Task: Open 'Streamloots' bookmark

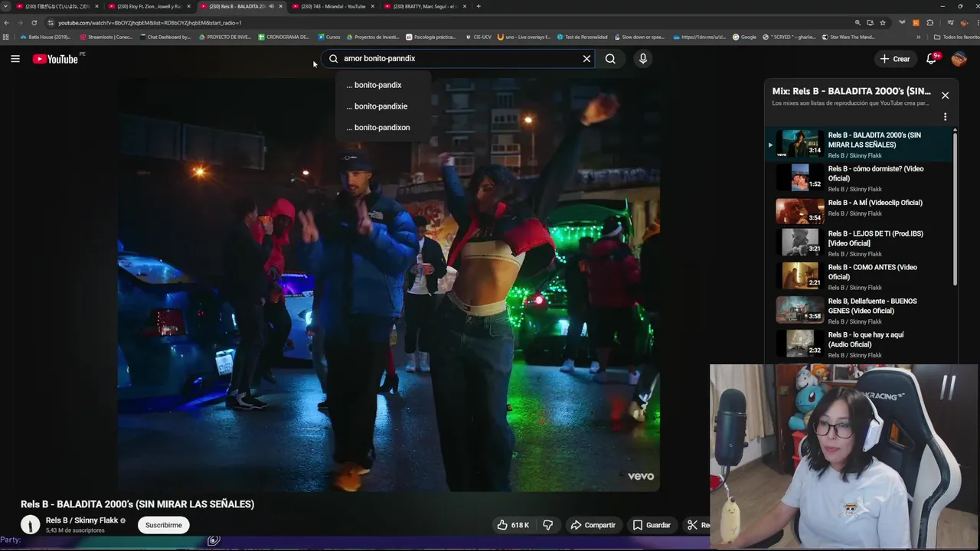Action: (x=105, y=37)
